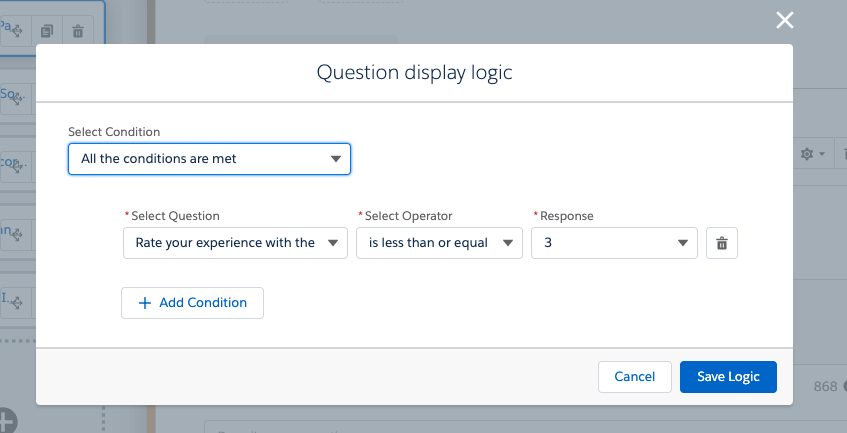This screenshot has width=847, height=433.
Task: Click the copy icon in top-left toolbar
Action: click(47, 31)
